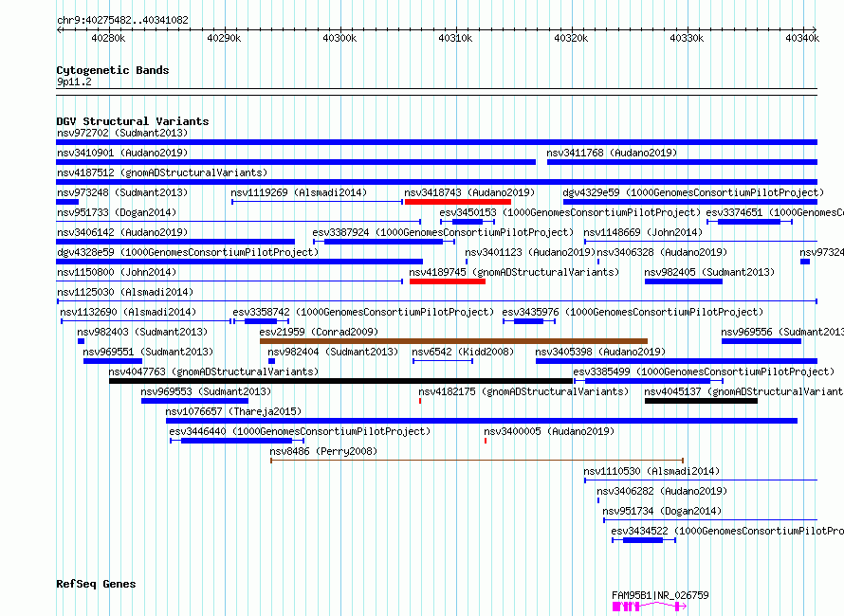Click nsv982404 (Sudmant2013) label
The height and width of the screenshot is (616, 844).
(333, 352)
